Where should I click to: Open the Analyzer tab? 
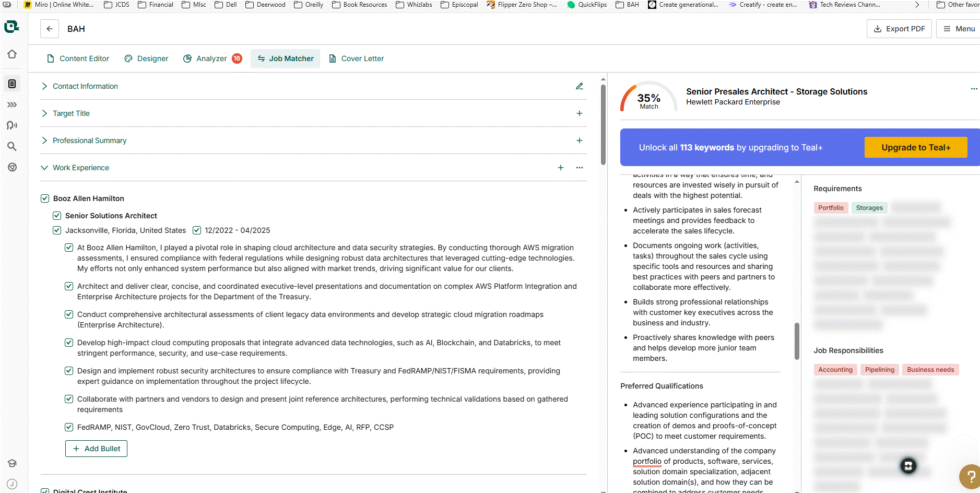[212, 58]
